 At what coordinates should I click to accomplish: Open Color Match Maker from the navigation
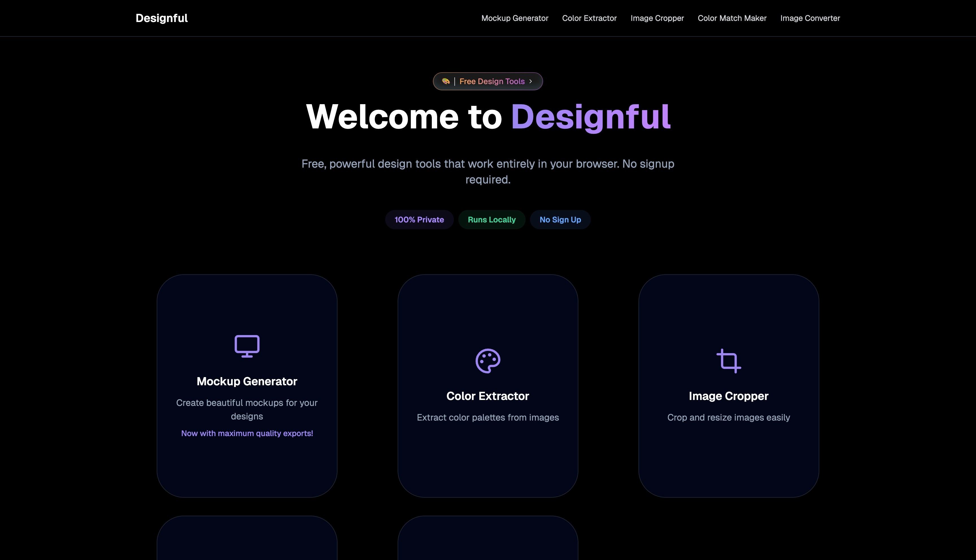(732, 18)
